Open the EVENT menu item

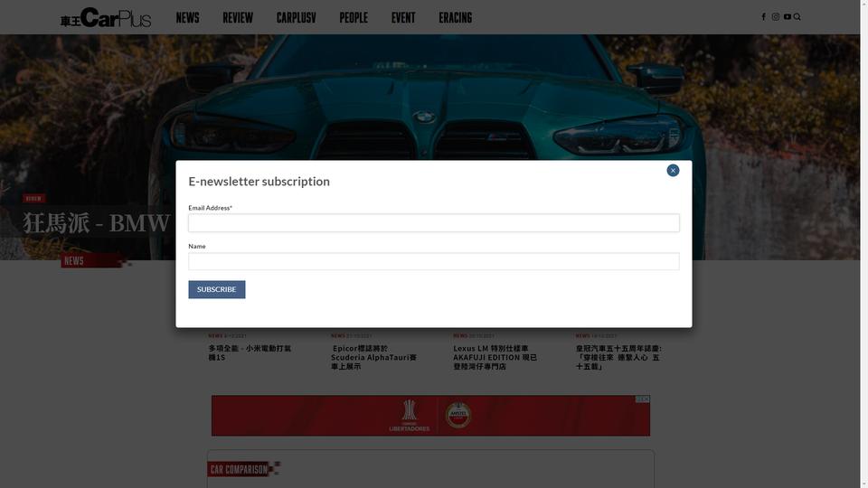pos(403,18)
